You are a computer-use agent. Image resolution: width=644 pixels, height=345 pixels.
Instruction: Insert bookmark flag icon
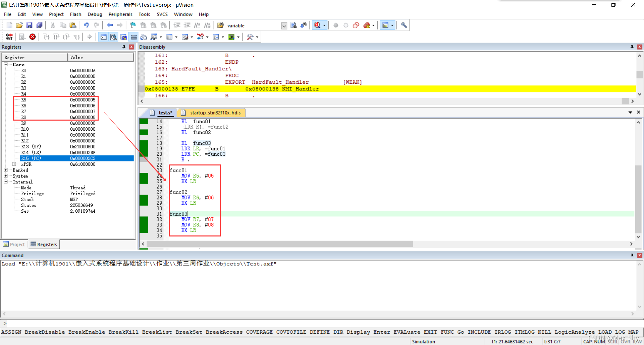coord(133,25)
